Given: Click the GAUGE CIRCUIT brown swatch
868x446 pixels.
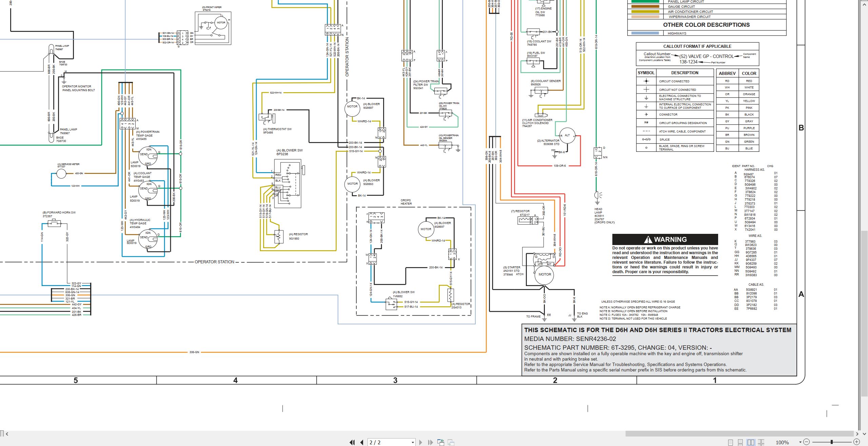Looking at the screenshot, I should pos(645,6).
